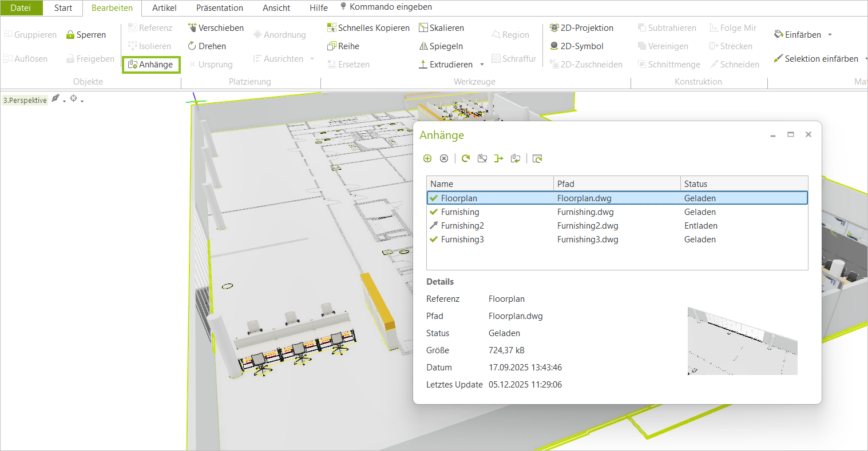868x451 pixels.
Task: Add a new attachment with the plus icon
Action: tap(427, 158)
